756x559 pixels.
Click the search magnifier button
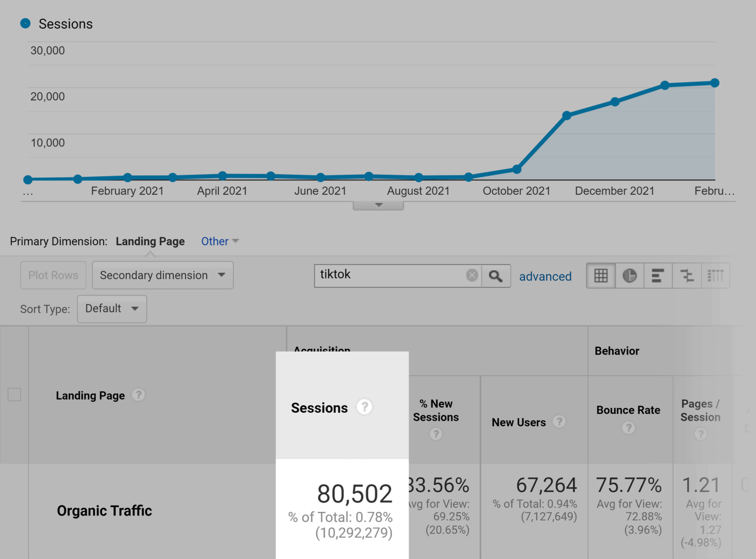pyautogui.click(x=496, y=275)
